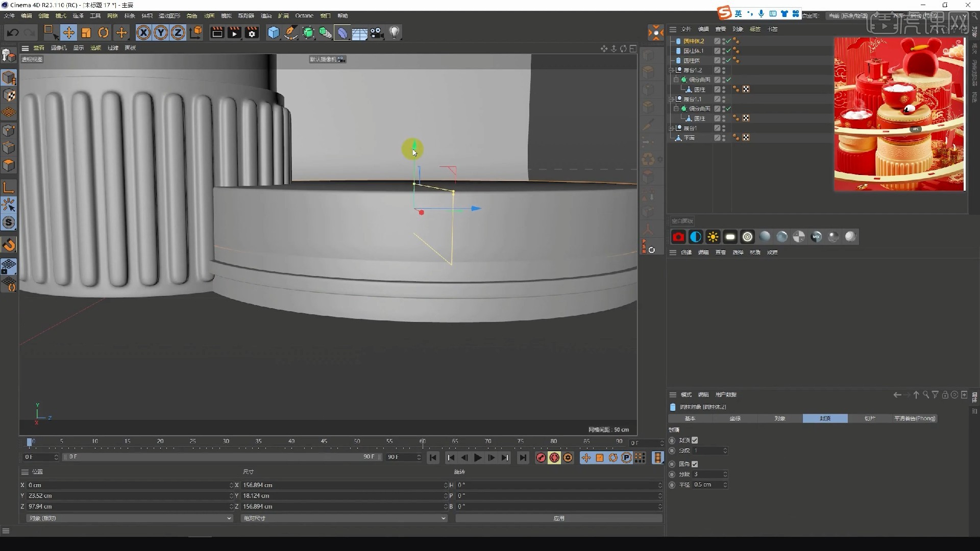Viewport: 980px width, 551px height.
Task: Click the Light bulb icon
Action: [x=394, y=33]
